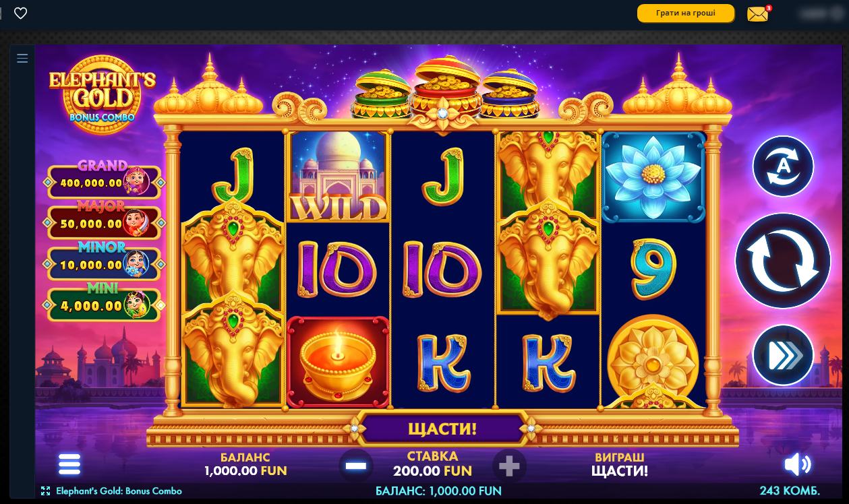Screen dimensions: 849x504
Task: Decrease the bet with minus button
Action: point(355,466)
